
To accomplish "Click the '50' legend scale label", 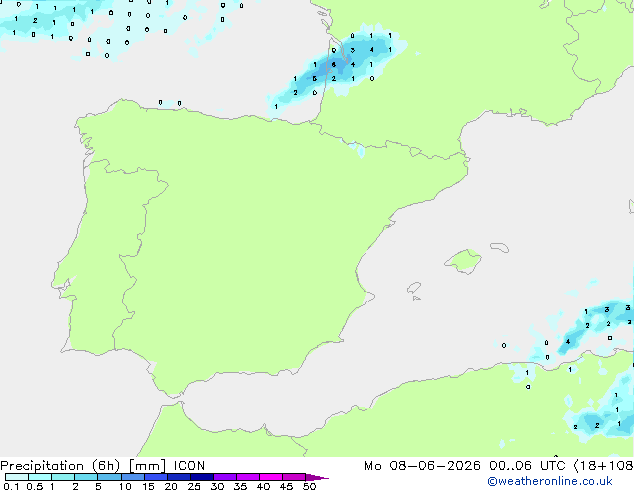I will tap(309, 486).
